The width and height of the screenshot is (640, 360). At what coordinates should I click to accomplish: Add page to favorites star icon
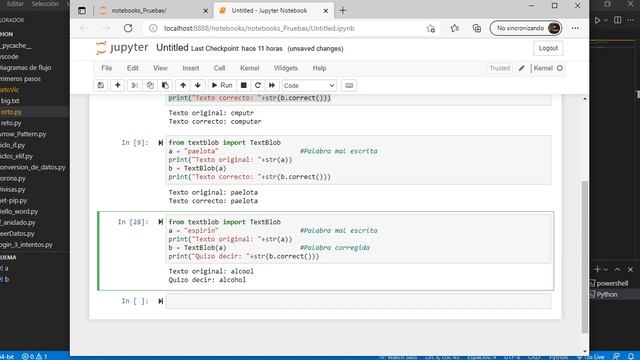[431, 28]
